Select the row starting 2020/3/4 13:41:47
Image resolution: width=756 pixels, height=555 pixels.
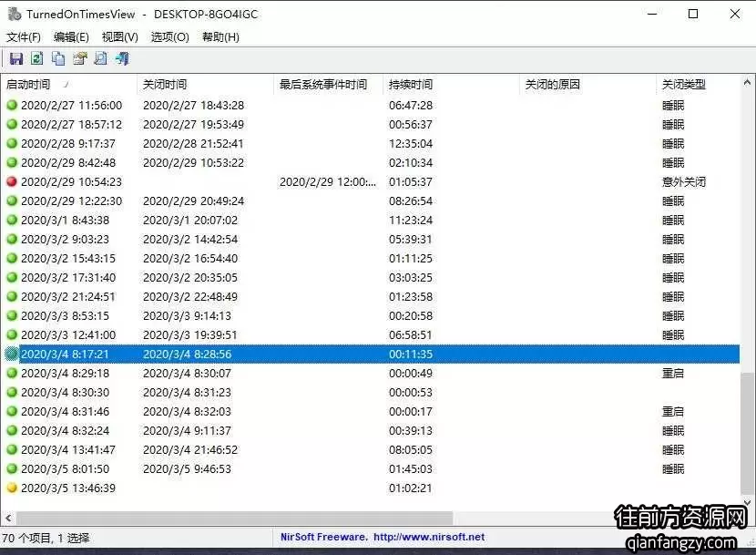[x=370, y=449]
